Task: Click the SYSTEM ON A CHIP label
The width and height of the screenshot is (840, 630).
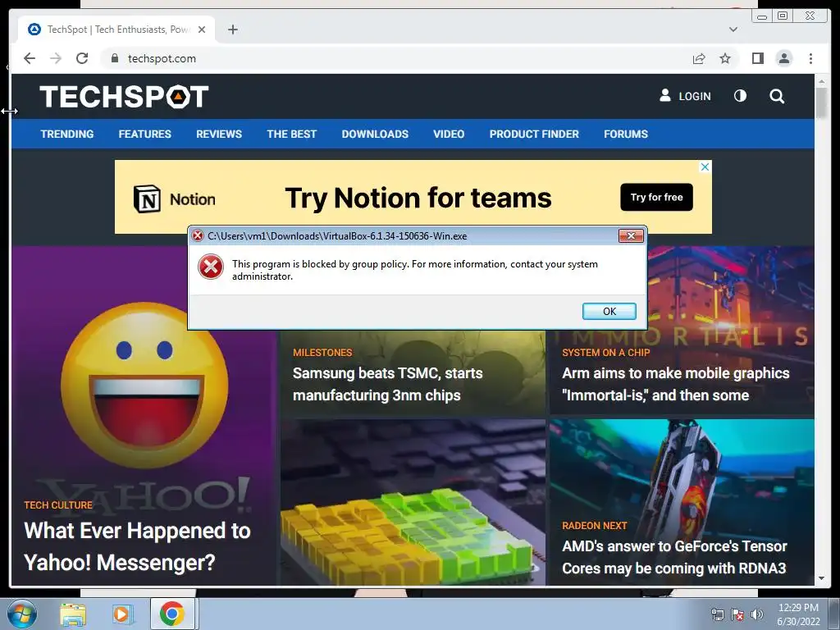Action: 606,353
